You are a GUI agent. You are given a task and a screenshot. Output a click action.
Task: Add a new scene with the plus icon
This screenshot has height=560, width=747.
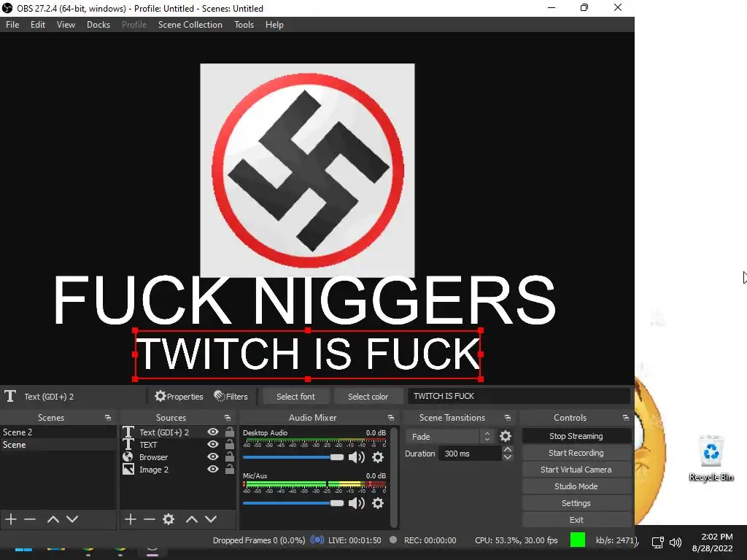10,519
